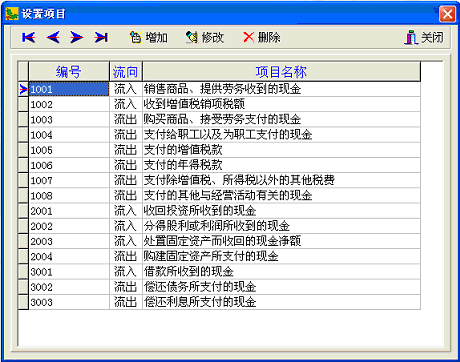
Task: Click 支付的其他与经营活动有关的现金 item name
Action: click(x=228, y=196)
